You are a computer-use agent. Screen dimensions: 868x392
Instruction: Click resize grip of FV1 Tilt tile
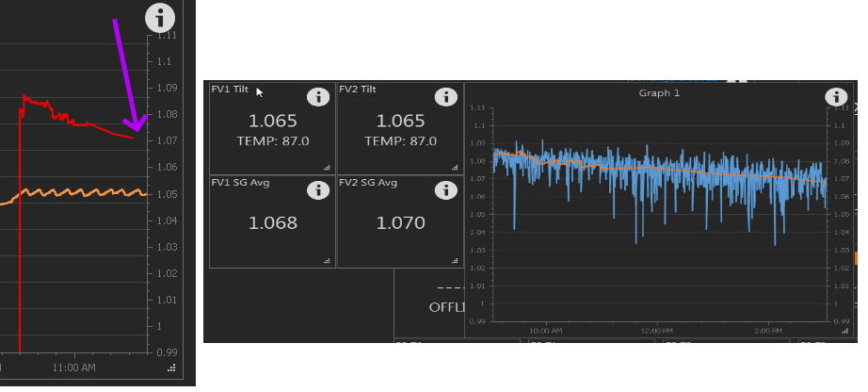(327, 168)
